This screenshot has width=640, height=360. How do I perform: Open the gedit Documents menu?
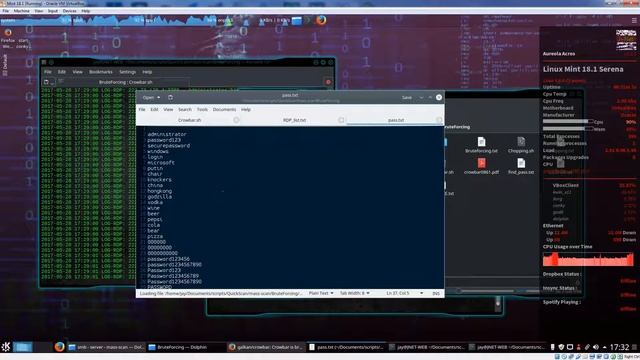coord(224,109)
